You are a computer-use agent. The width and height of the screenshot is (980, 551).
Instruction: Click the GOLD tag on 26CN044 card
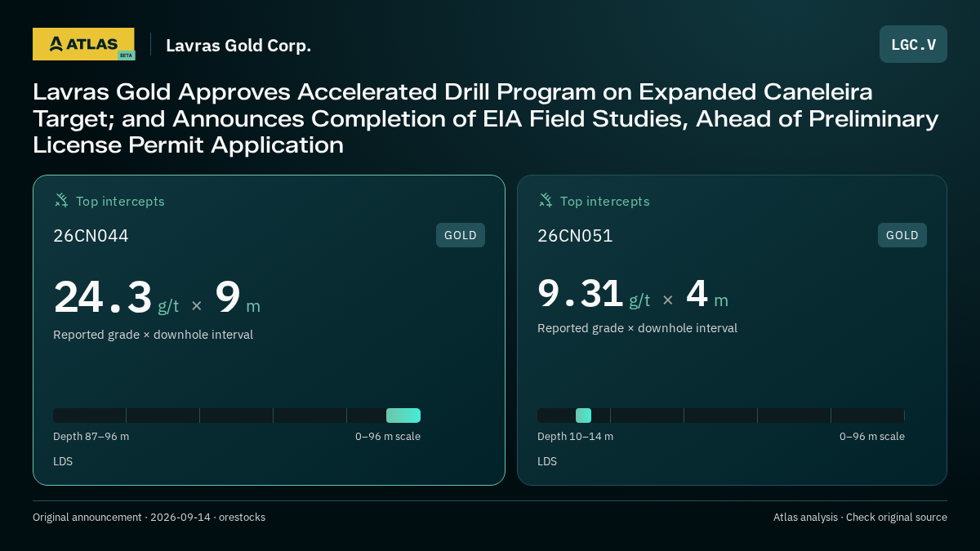[x=461, y=235]
